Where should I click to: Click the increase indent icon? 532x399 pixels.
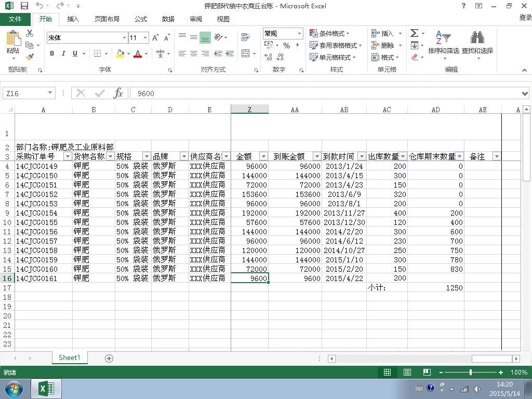pyautogui.click(x=230, y=54)
